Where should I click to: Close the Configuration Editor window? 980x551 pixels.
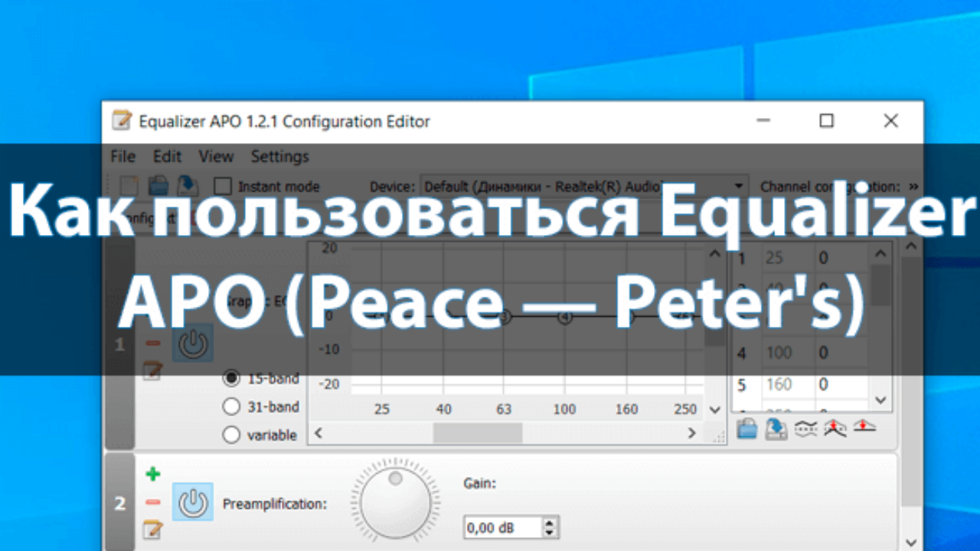click(890, 121)
